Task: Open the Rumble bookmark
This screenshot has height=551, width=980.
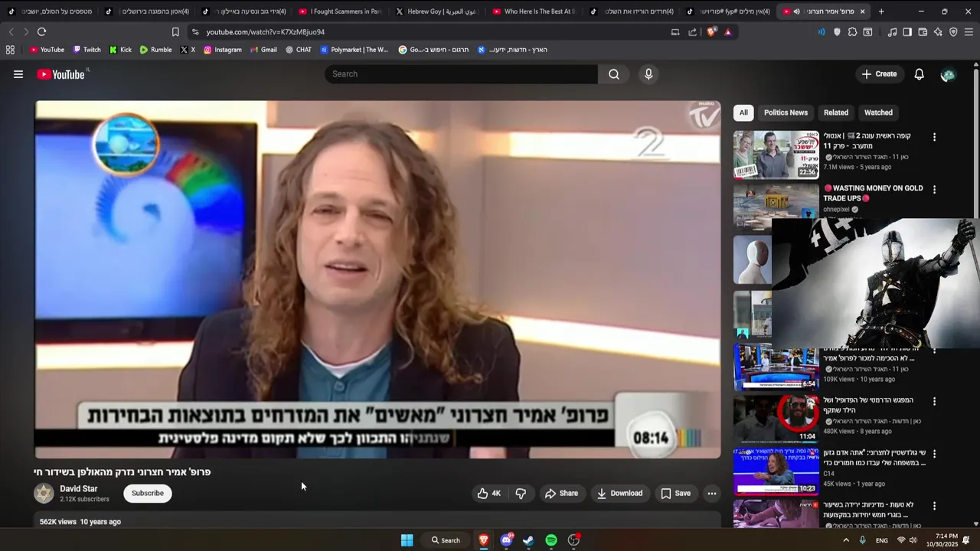Action: [155, 50]
